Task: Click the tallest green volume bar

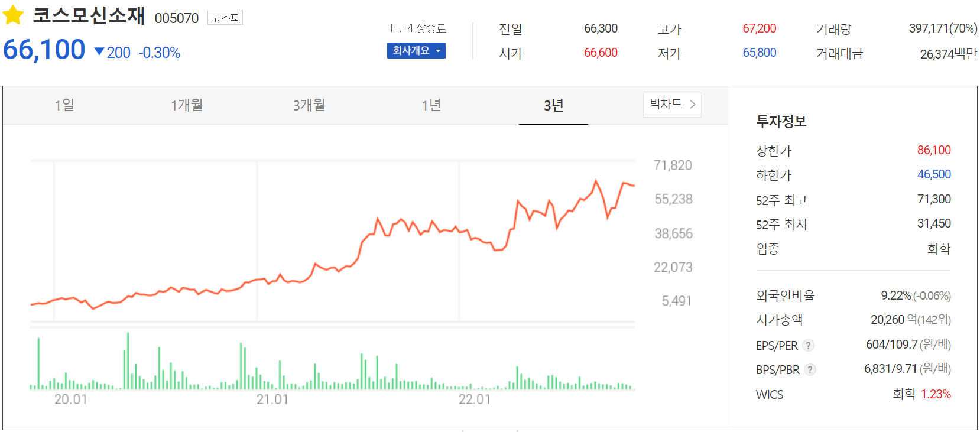Action: 128,361
